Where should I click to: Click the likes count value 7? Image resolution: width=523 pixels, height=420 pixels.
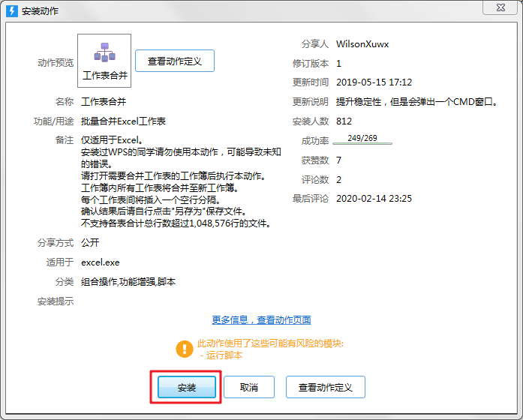point(339,160)
